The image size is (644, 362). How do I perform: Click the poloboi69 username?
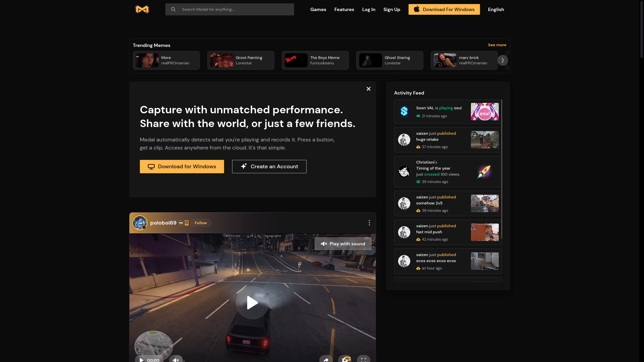(163, 223)
